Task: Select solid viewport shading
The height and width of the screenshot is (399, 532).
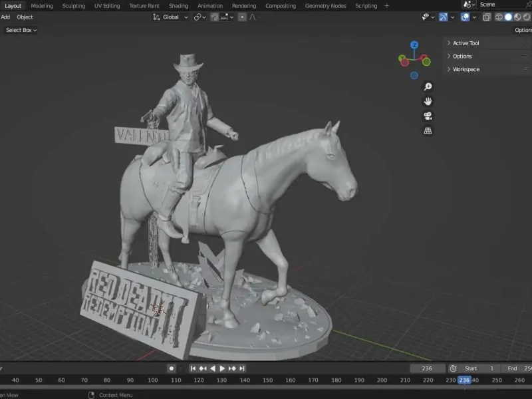Action: point(508,17)
